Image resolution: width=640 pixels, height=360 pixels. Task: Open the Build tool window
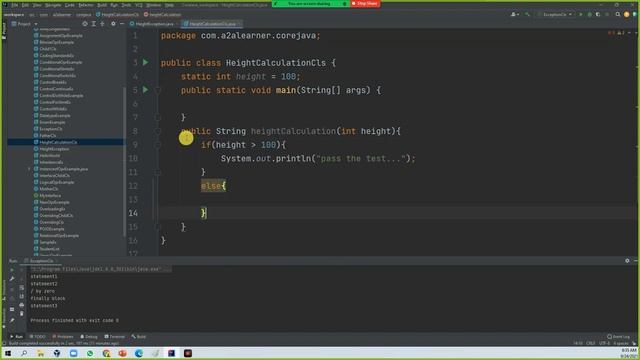point(139,337)
